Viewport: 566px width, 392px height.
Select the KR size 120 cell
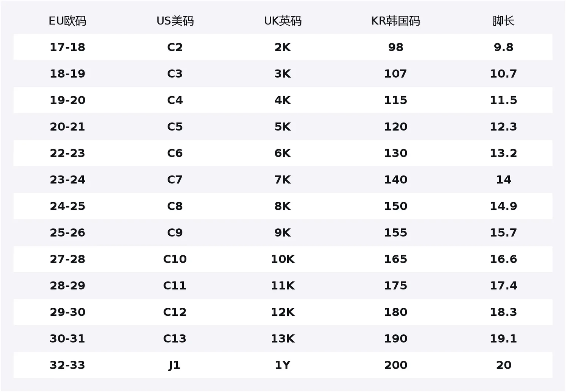(395, 126)
